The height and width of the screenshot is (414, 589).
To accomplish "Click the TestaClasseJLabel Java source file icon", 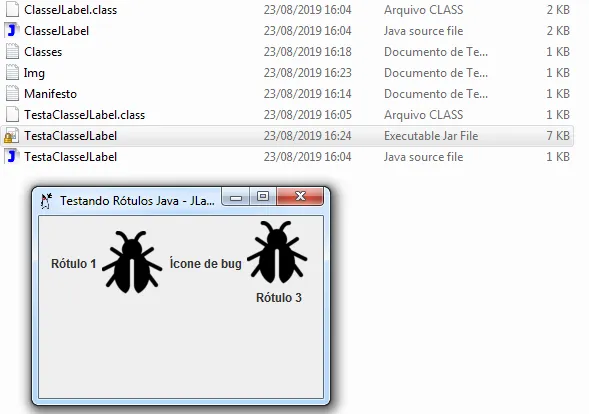I will coord(12,157).
